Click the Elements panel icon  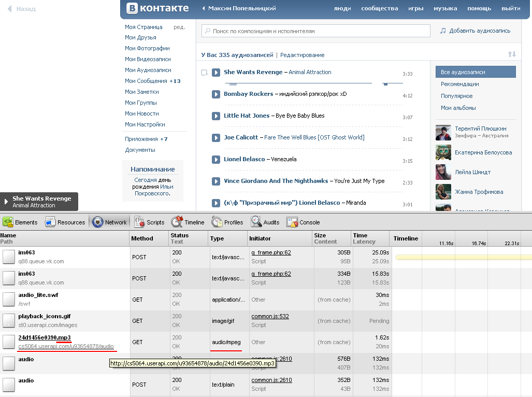(8, 222)
